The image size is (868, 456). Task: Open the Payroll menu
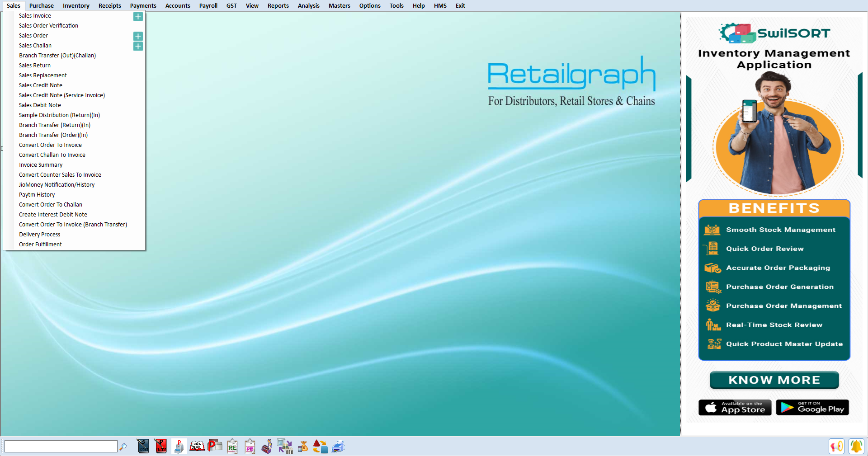(x=208, y=5)
